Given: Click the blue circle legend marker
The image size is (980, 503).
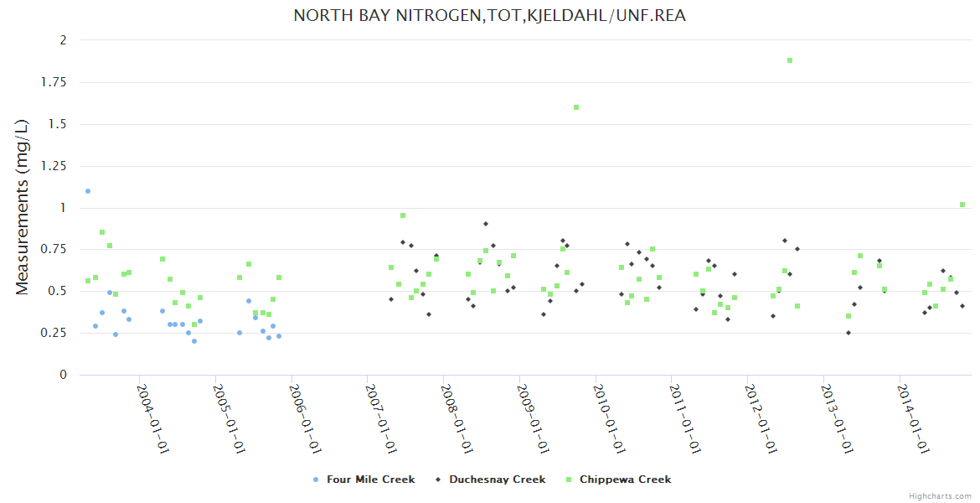Looking at the screenshot, I should (x=315, y=480).
